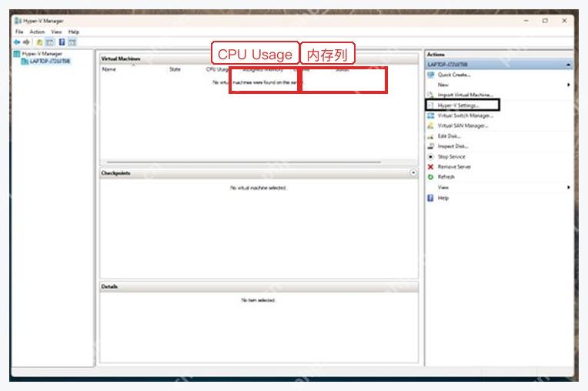Viewport: 588px width, 391px height.
Task: Click the Quick Create monitor icon
Action: (430, 75)
